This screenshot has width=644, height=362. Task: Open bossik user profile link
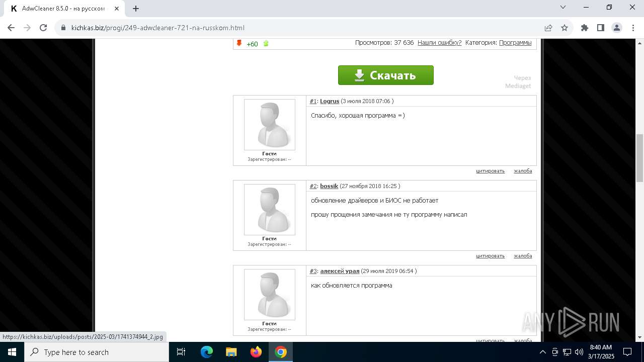tap(329, 186)
